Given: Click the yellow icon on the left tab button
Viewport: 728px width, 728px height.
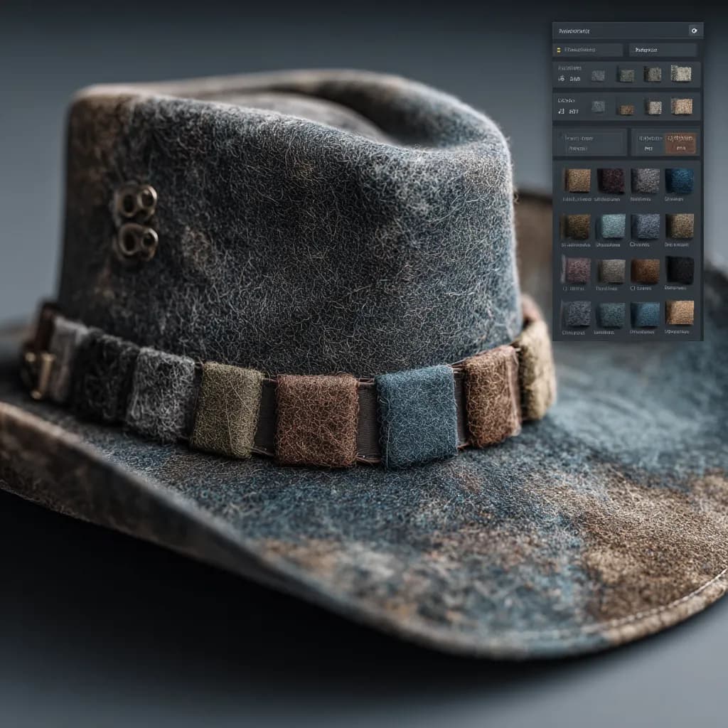Looking at the screenshot, I should [559, 50].
